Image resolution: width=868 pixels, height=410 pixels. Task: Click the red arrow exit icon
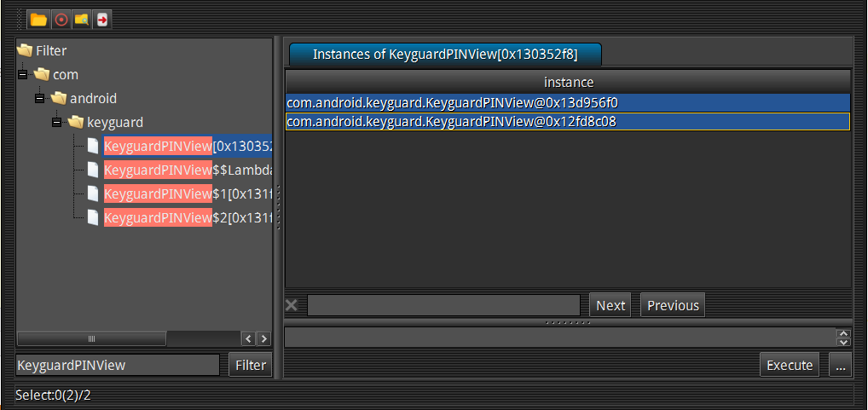101,20
